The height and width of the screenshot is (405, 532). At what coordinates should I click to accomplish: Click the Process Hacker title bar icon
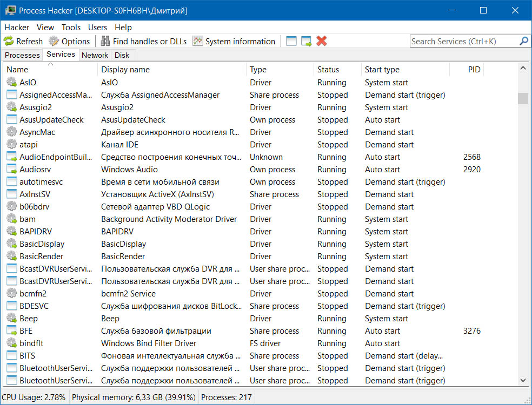pyautogui.click(x=10, y=10)
